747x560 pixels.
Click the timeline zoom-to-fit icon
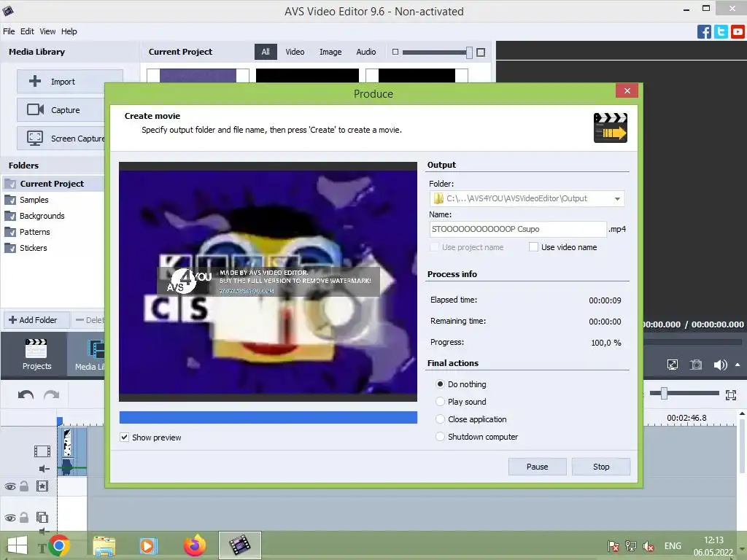(731, 394)
